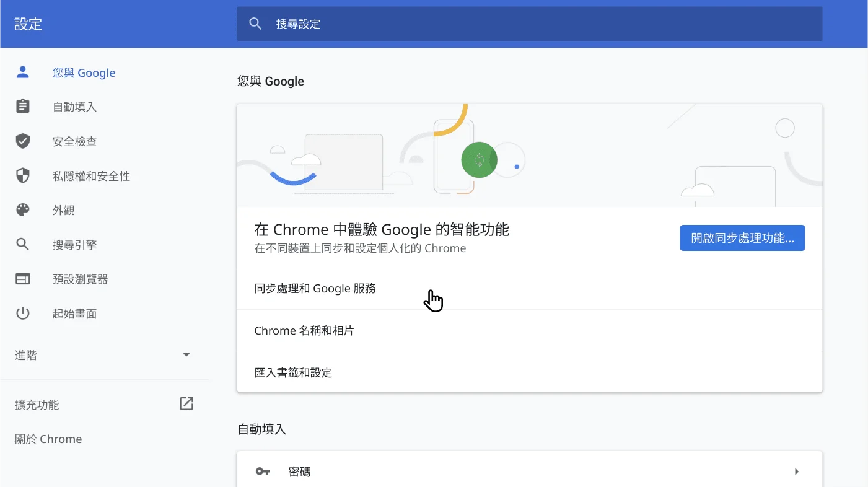The height and width of the screenshot is (487, 868).
Task: Switch to the 自動填入 sidebar entry
Action: (74, 106)
